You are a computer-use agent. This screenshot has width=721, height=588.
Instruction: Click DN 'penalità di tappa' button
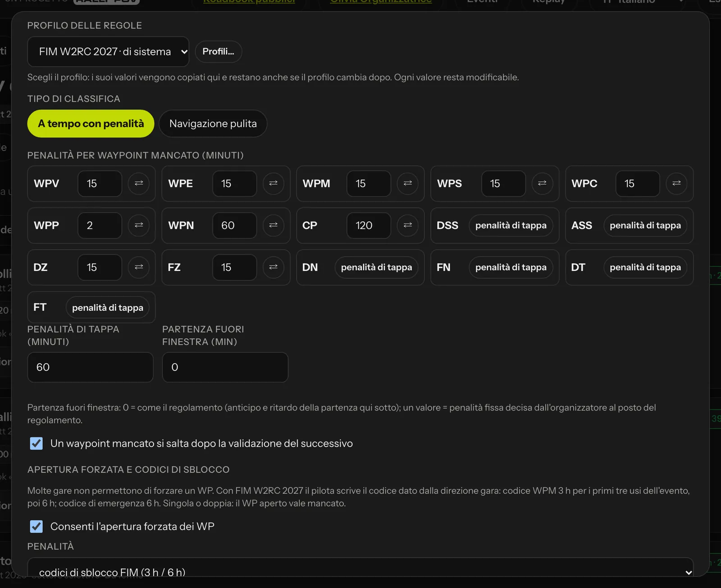(376, 267)
